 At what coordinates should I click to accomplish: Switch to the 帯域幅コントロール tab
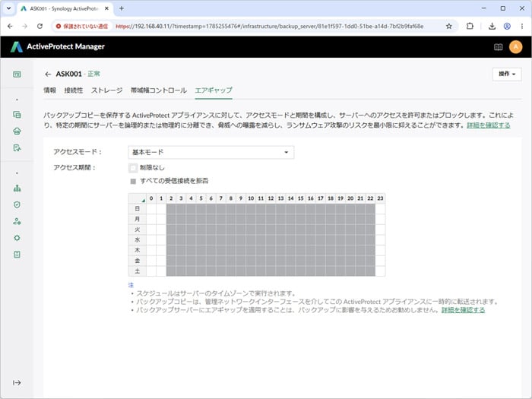coord(159,90)
